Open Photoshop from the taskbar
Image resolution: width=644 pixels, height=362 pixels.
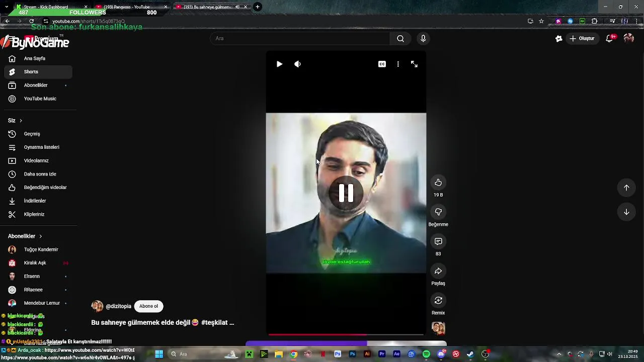352,354
